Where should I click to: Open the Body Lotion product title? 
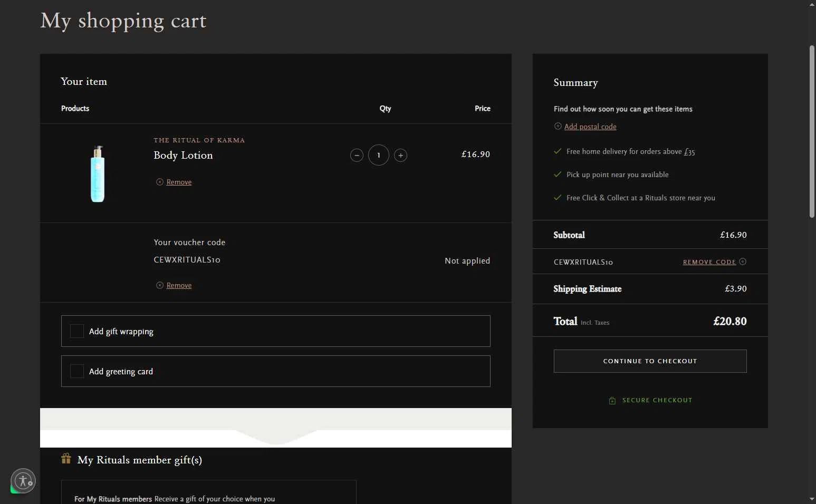point(183,155)
